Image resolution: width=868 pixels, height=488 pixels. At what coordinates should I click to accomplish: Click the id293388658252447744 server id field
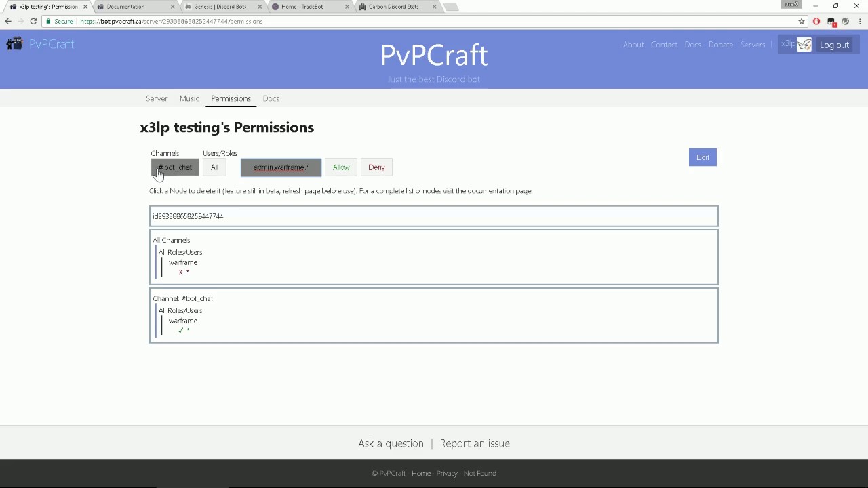(x=434, y=216)
